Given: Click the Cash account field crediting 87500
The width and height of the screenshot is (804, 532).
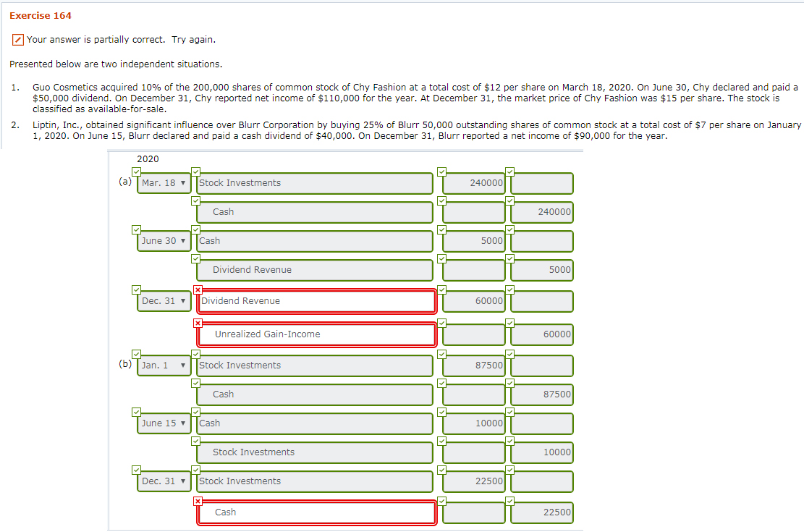Looking at the screenshot, I should [x=315, y=395].
